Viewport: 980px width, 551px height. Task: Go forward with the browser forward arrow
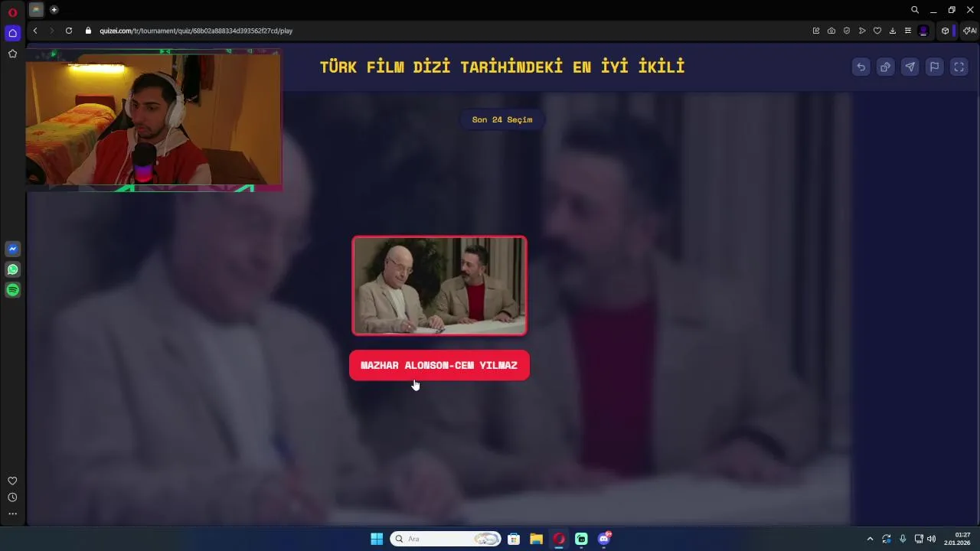coord(52,31)
